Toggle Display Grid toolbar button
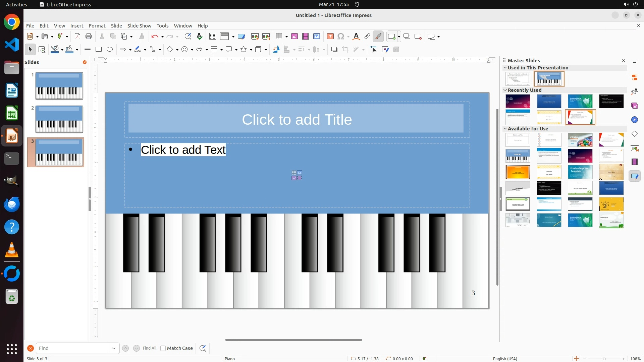 [x=213, y=37]
